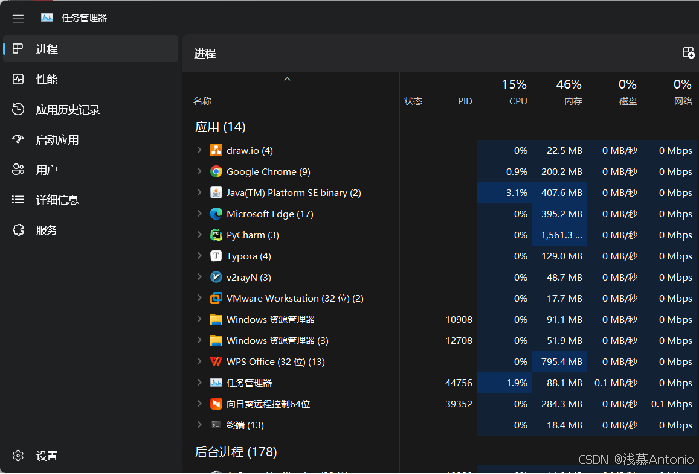Select the Performance icon in sidebar

[18, 79]
